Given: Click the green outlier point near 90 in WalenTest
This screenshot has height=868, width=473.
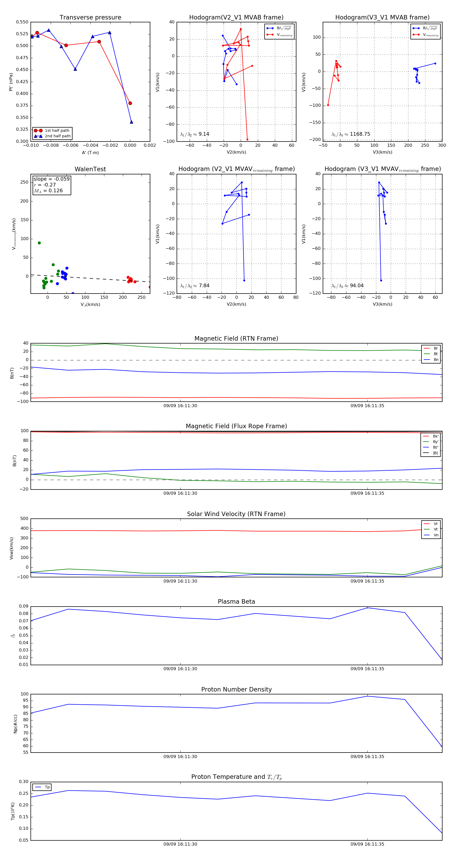Looking at the screenshot, I should click(x=39, y=243).
